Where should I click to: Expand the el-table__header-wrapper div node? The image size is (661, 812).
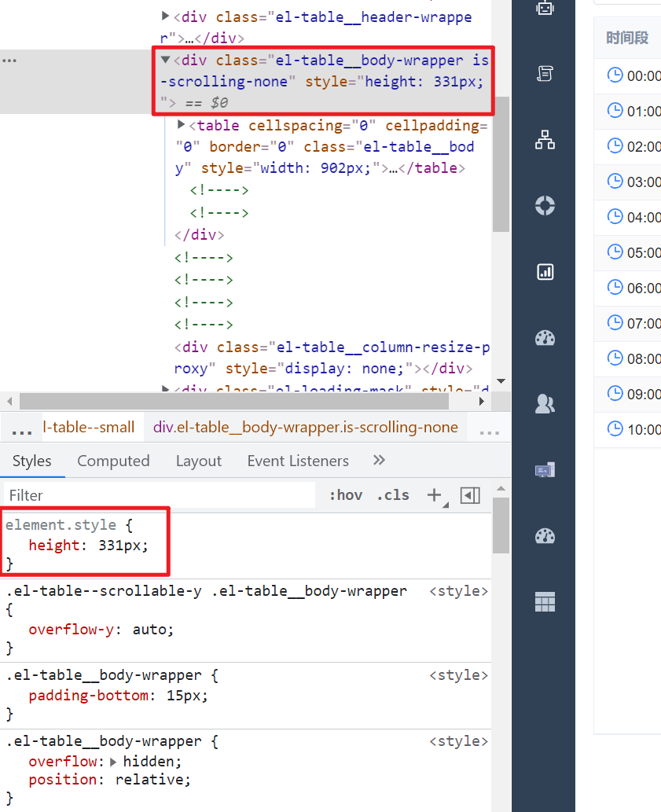point(165,16)
